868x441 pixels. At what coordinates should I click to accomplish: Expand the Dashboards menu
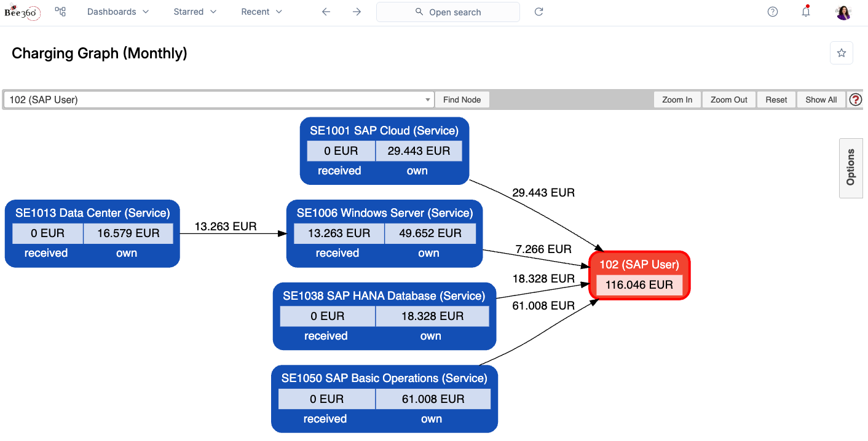click(118, 12)
